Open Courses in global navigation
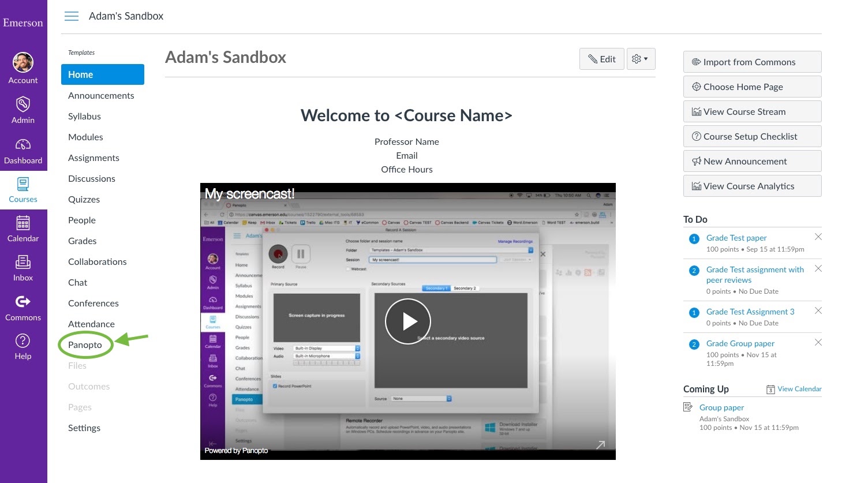 [23, 190]
